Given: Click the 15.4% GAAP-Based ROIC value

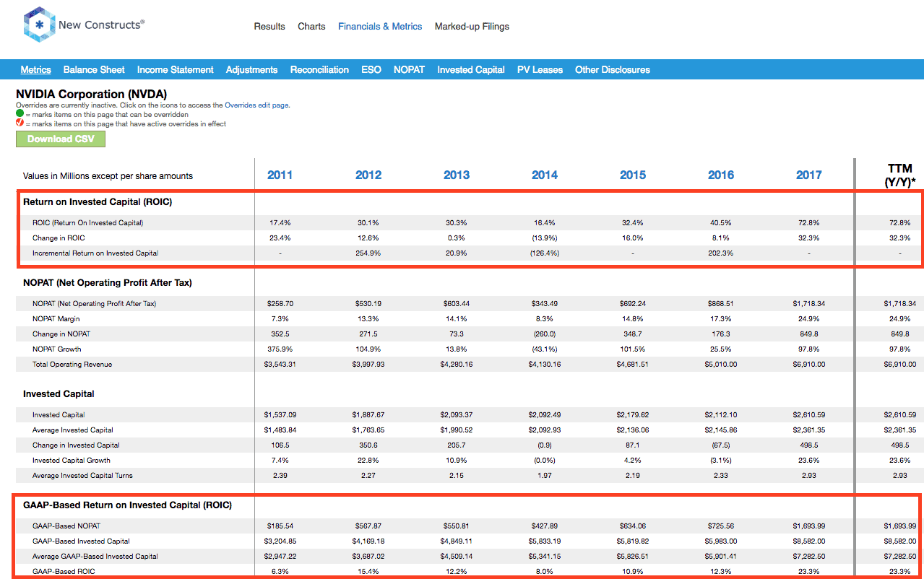Looking at the screenshot, I should (368, 572).
